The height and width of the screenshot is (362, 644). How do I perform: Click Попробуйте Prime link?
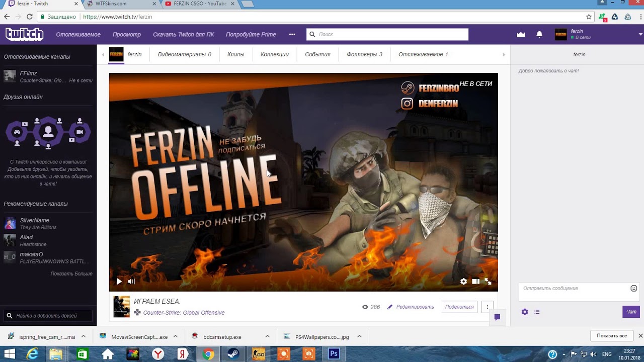251,35
